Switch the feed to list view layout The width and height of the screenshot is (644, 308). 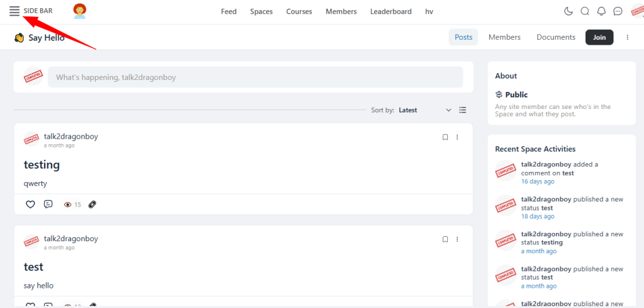463,110
